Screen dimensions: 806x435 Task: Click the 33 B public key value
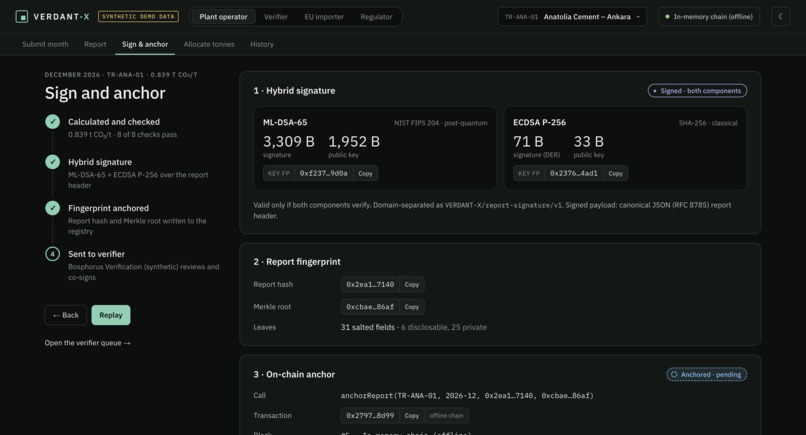tap(589, 141)
